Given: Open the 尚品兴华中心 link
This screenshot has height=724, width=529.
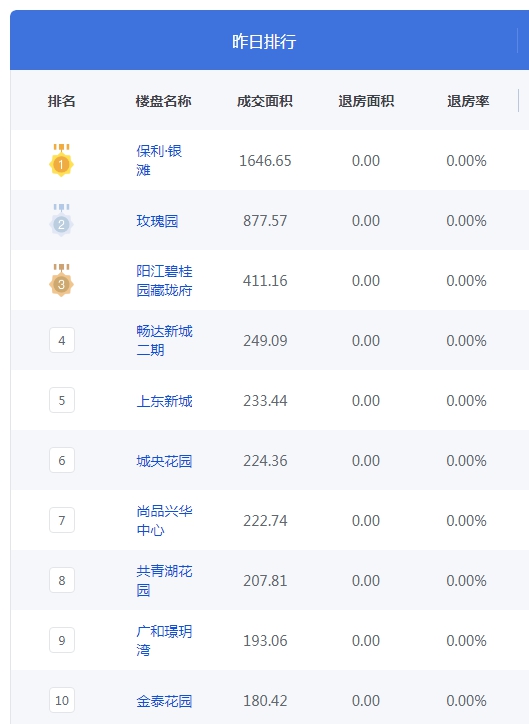Looking at the screenshot, I should (x=164, y=520).
